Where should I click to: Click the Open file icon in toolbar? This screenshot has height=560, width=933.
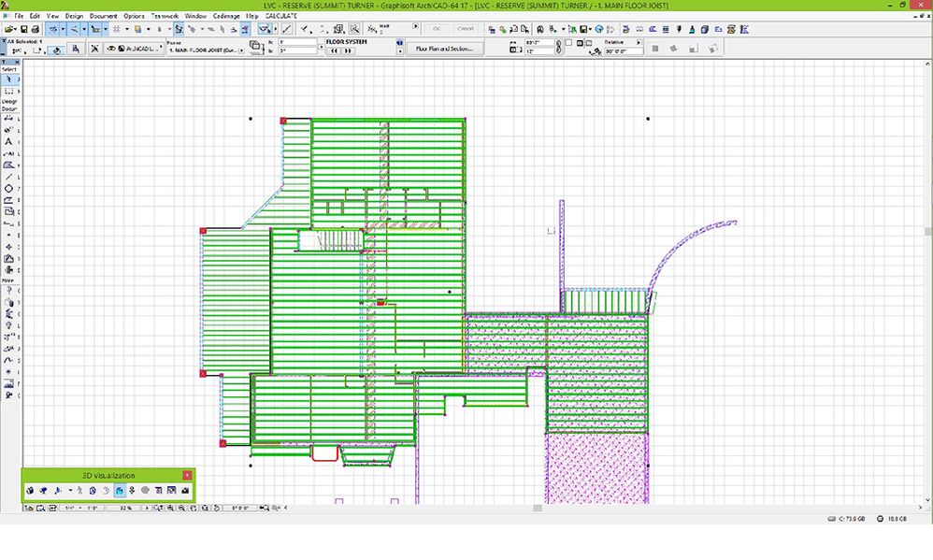coord(9,29)
